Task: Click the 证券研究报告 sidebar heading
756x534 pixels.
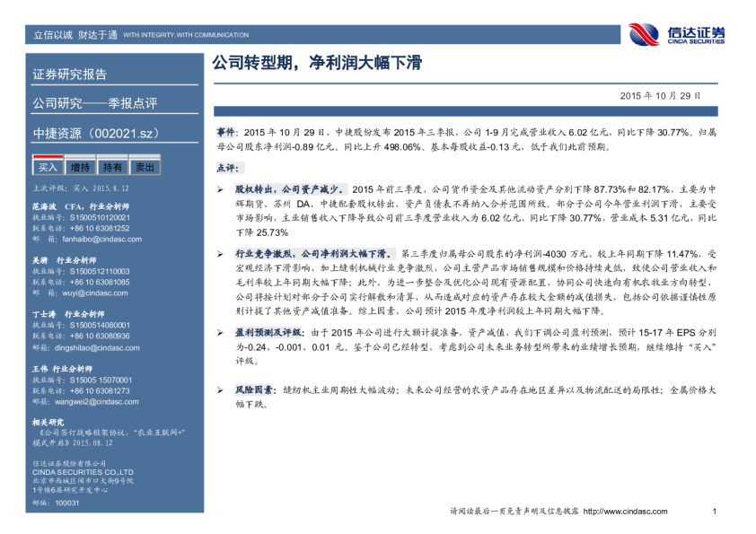Action: (70, 74)
